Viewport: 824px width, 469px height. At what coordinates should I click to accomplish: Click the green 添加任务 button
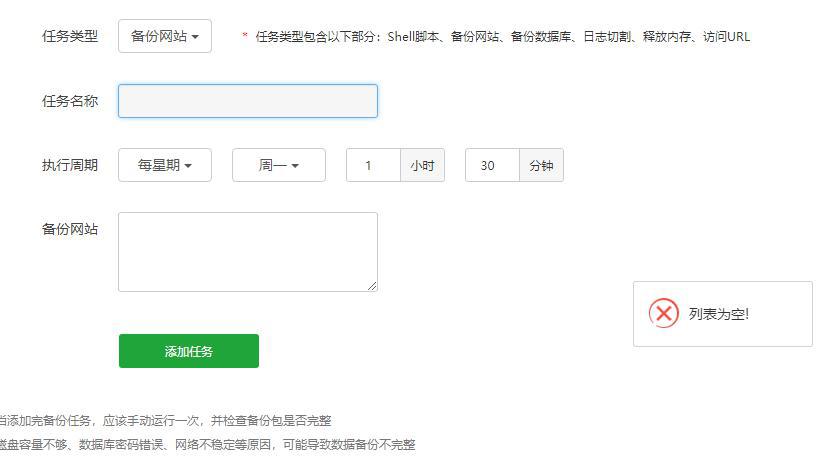[189, 351]
